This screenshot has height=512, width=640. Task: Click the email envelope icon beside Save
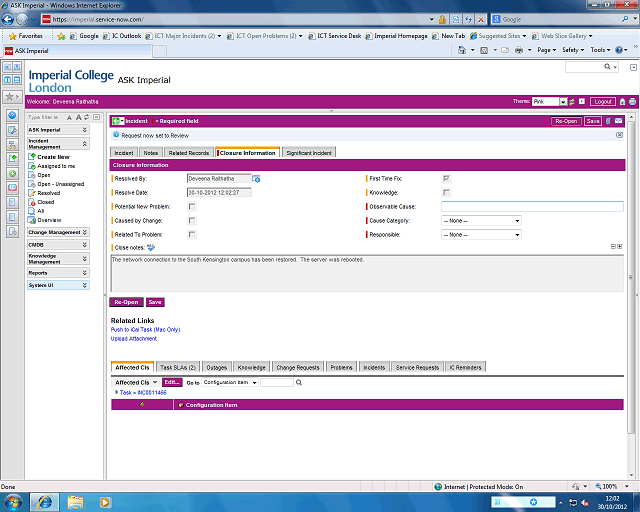(x=619, y=121)
